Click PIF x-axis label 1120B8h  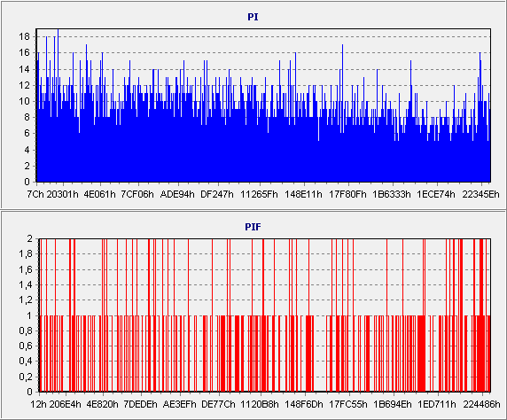[260, 404]
